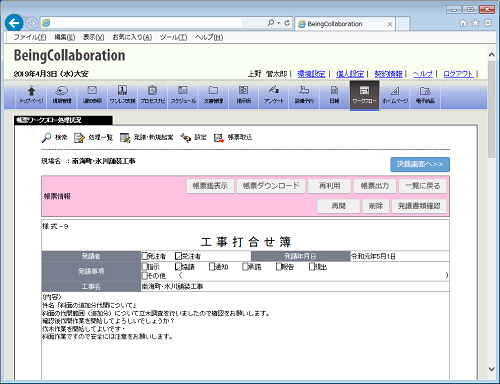Open the fourth navigation item, labelled ワンレス…
The image size is (500, 384).
click(122, 95)
